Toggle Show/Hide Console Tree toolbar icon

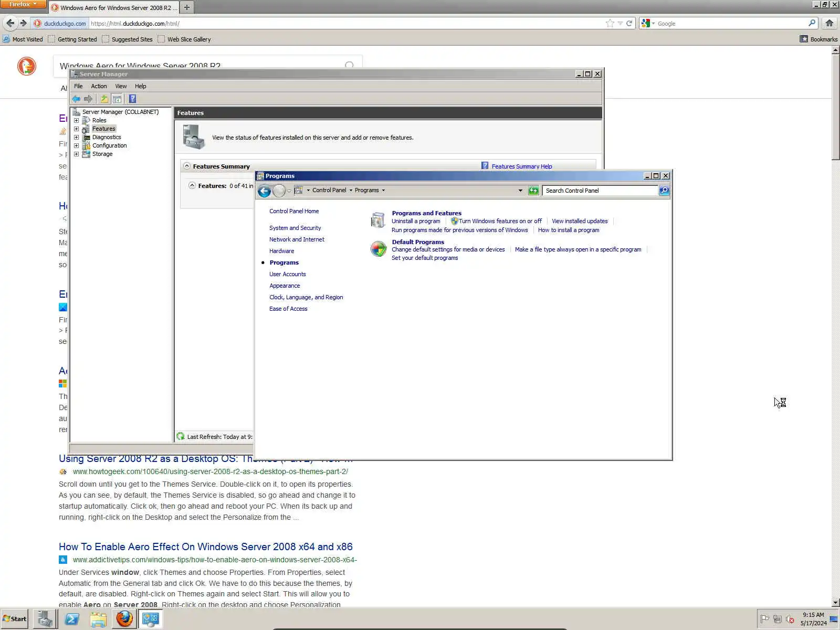coord(117,99)
